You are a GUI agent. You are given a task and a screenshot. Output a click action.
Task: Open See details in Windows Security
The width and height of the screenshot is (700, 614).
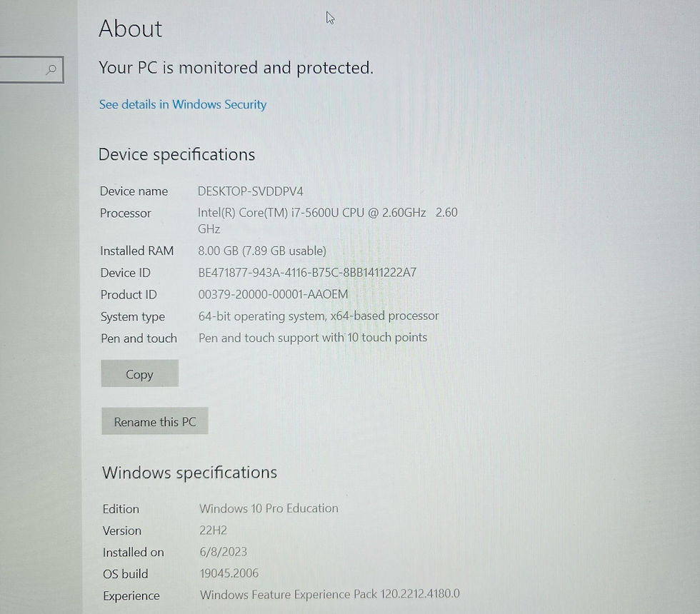click(183, 104)
